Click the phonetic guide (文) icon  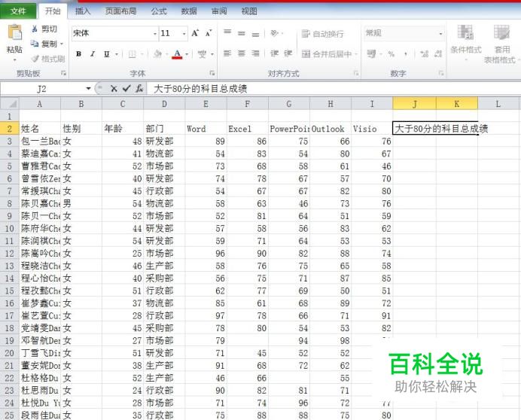(x=202, y=54)
